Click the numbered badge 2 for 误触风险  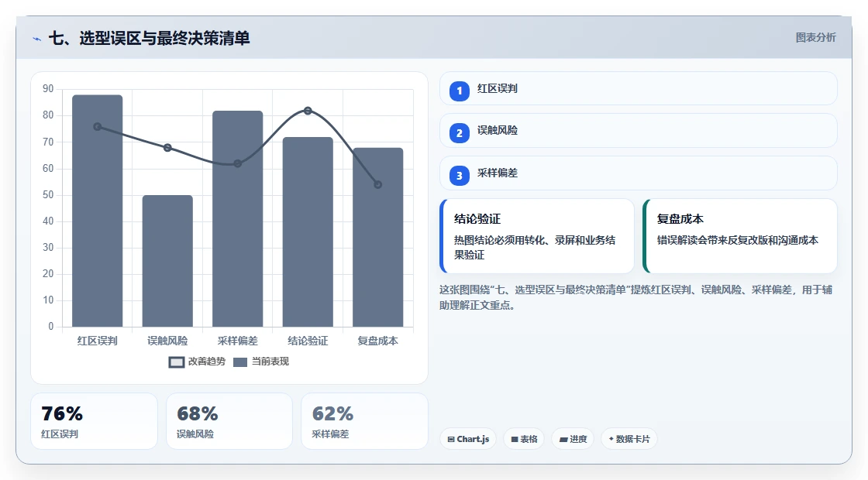coord(459,133)
